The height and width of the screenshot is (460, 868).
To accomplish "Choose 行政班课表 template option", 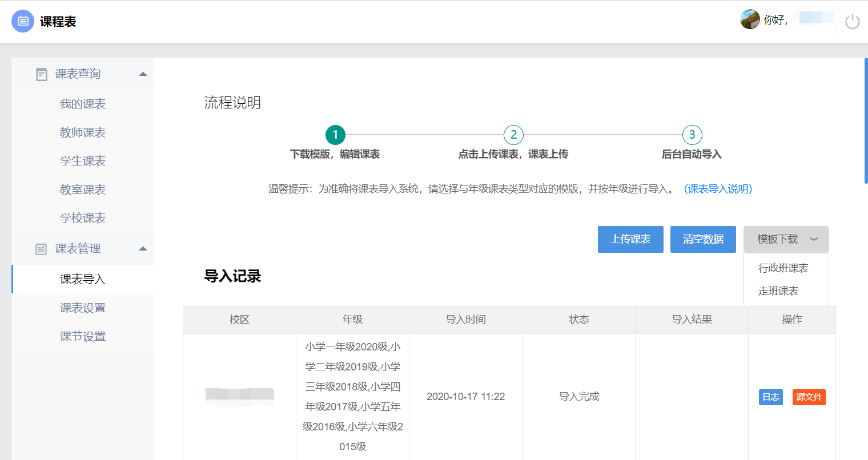I will 783,268.
